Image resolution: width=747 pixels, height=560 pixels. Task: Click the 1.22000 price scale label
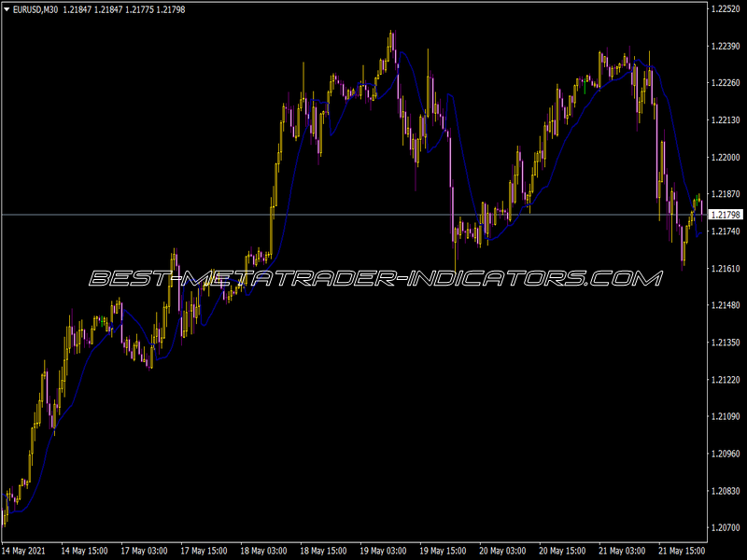(726, 157)
